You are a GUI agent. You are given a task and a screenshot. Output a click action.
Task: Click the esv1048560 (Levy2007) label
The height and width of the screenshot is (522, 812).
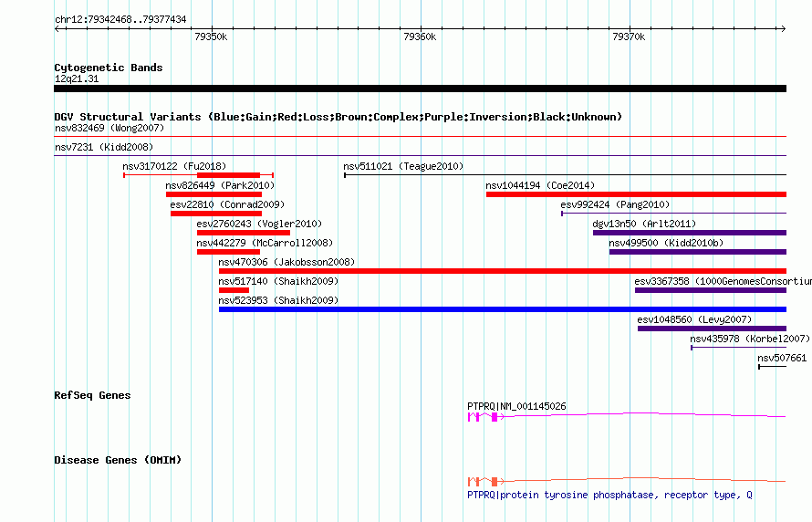click(694, 319)
